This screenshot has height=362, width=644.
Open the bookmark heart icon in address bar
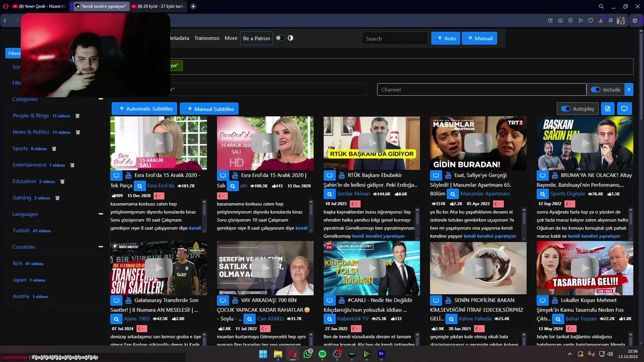tap(591, 21)
